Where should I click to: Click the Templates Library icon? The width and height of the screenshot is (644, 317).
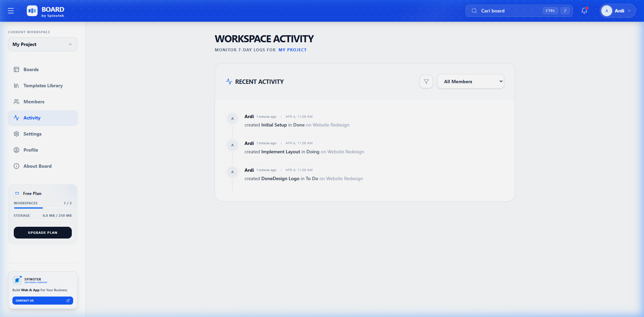(x=16, y=86)
